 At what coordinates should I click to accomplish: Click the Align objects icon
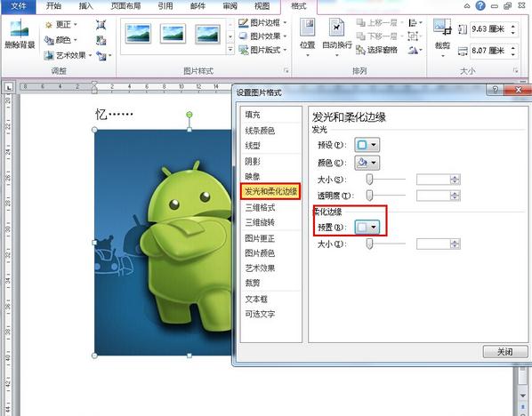(x=413, y=23)
